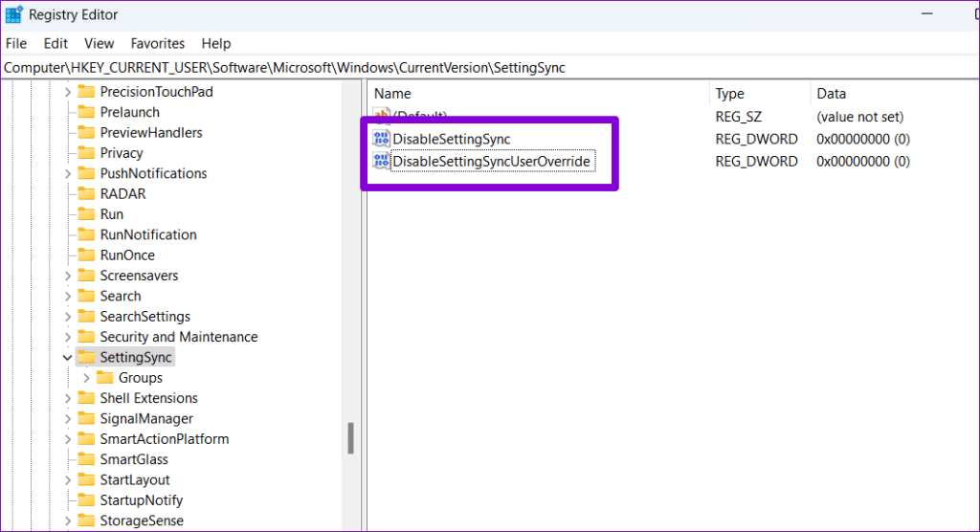Click the PrecisionTouchPad folder icon

[86, 92]
